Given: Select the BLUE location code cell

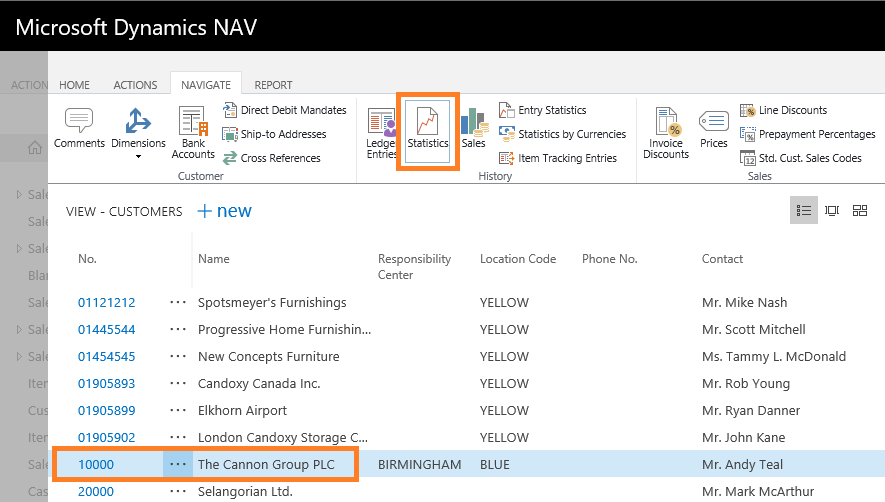Looking at the screenshot, I should [x=495, y=465].
